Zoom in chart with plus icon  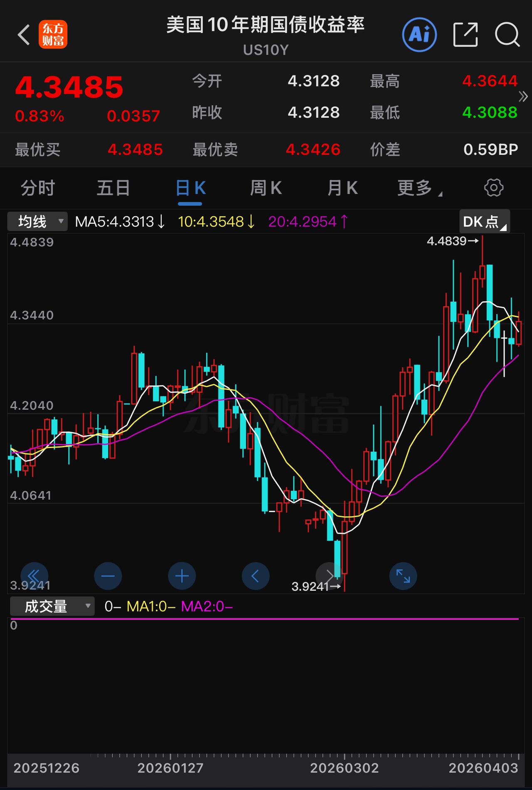click(x=182, y=576)
